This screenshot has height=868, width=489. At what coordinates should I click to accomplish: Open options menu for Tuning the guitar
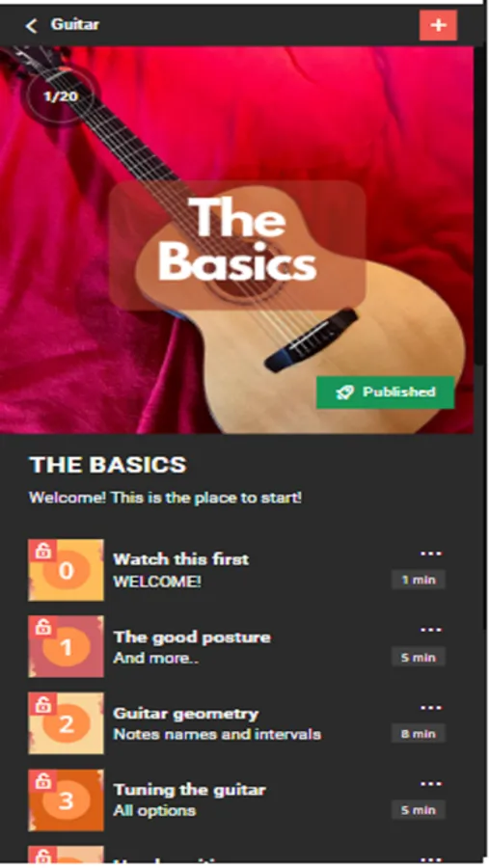[x=431, y=784]
